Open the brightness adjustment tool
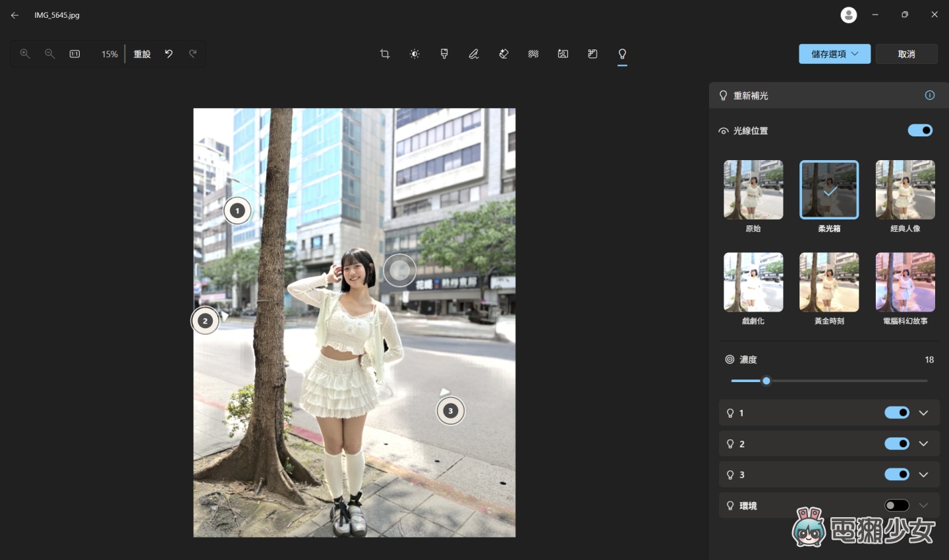Screen dimensions: 949x560 [x=415, y=54]
